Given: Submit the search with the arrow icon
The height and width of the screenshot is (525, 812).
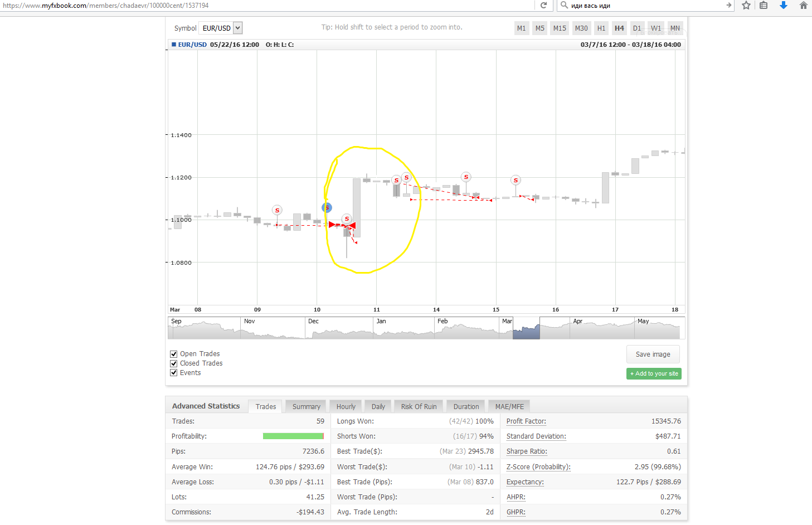Looking at the screenshot, I should 728,6.
